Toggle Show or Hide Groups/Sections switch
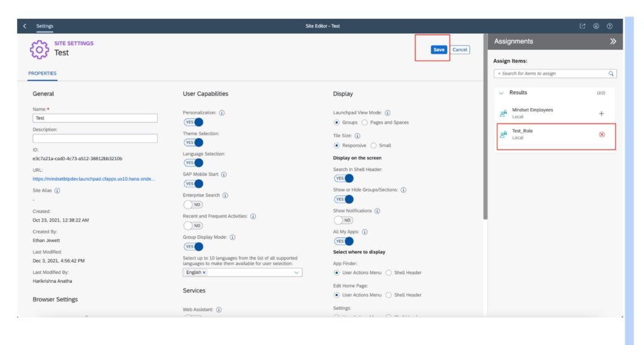The image size is (644, 345). (x=344, y=199)
